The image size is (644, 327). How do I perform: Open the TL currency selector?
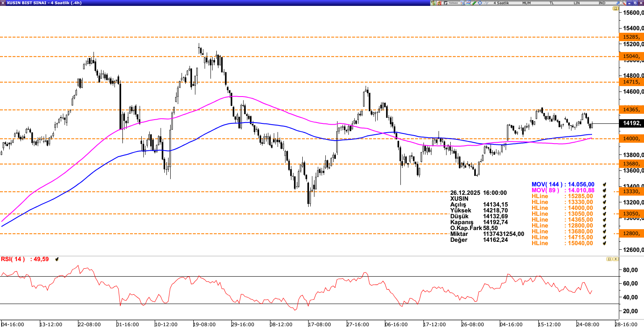point(551,3)
